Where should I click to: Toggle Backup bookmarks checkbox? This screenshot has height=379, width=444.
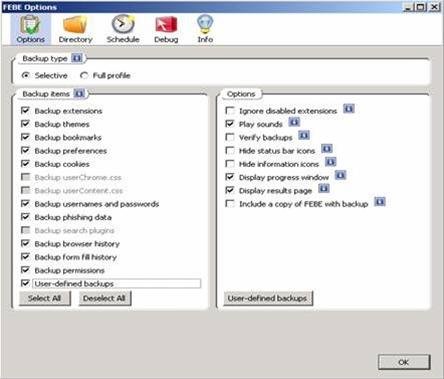25,137
